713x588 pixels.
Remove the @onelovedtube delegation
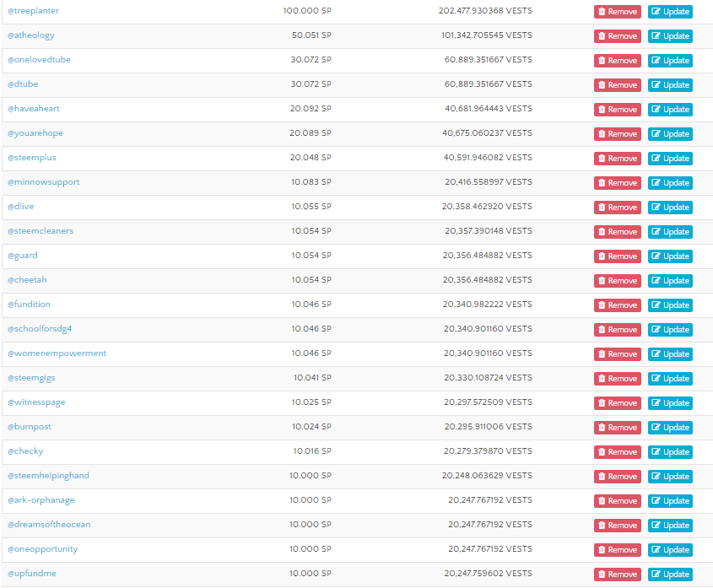point(618,61)
